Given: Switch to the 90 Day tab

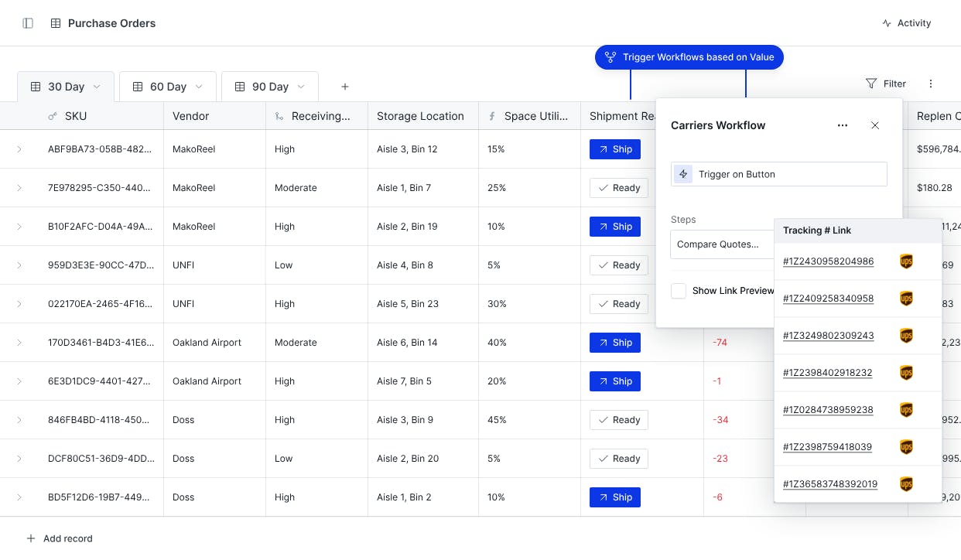Looking at the screenshot, I should click(x=270, y=87).
